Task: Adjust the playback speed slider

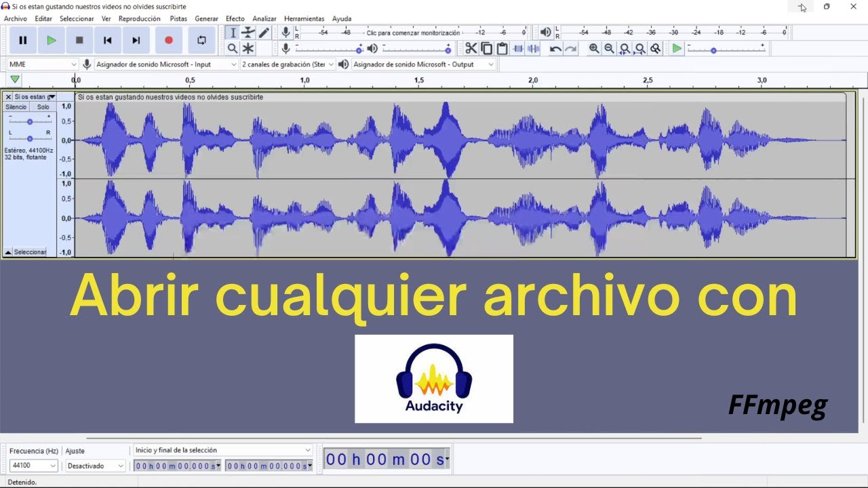Action: click(726, 48)
